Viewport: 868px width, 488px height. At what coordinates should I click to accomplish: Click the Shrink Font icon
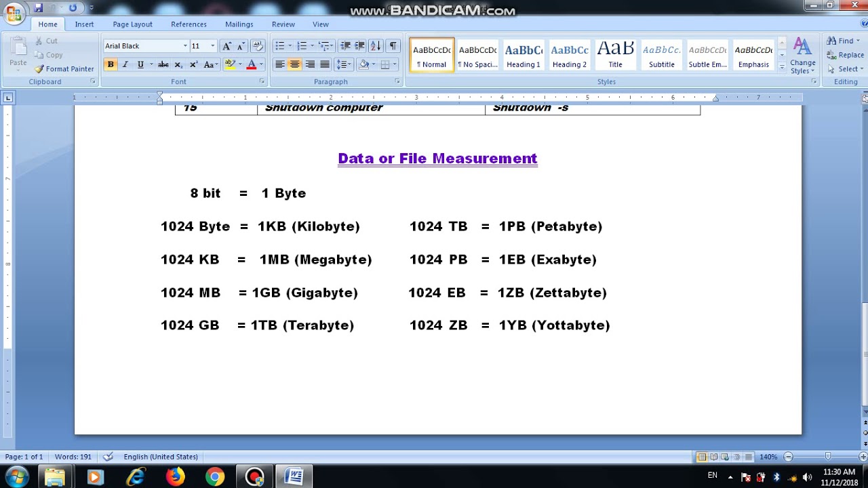coord(241,46)
